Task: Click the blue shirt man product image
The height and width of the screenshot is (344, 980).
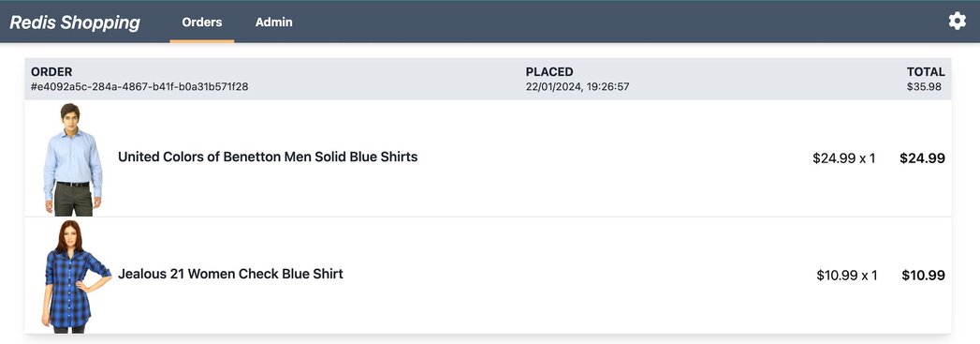Action: click(72, 159)
